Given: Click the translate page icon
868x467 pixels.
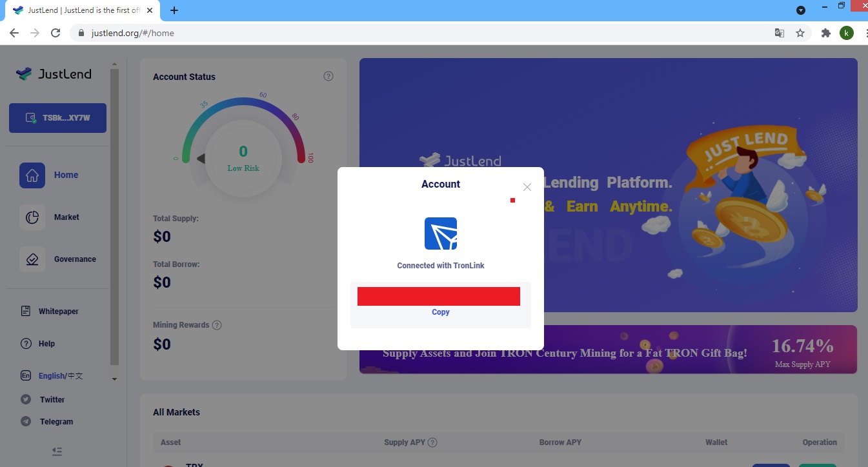Looking at the screenshot, I should [x=780, y=33].
